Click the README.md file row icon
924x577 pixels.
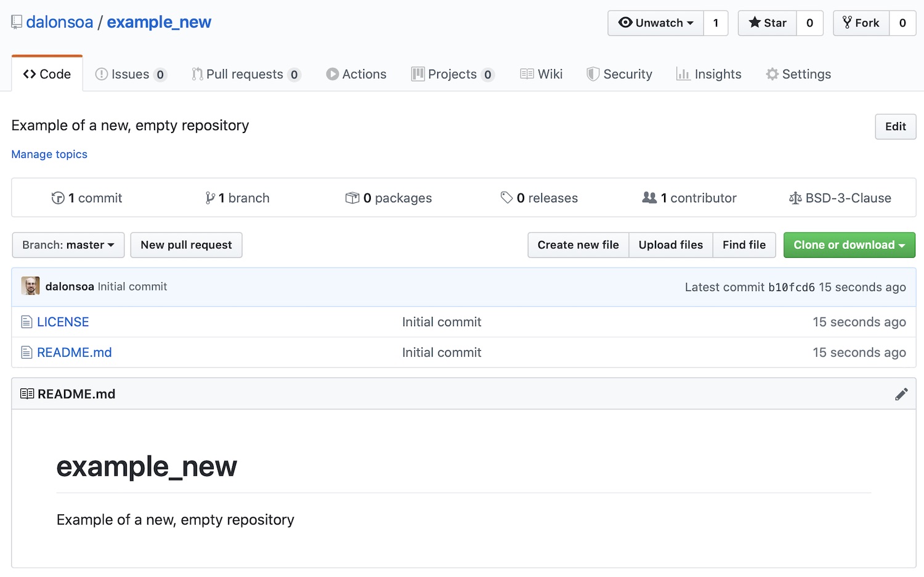point(26,353)
